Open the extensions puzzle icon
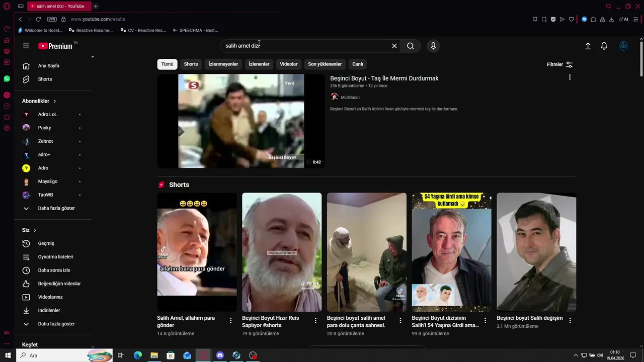The height and width of the screenshot is (362, 644). click(593, 19)
